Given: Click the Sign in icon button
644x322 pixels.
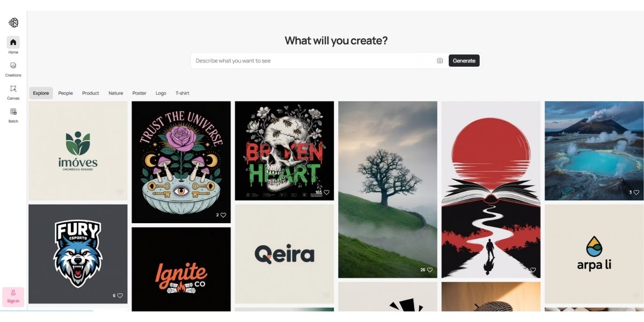Looking at the screenshot, I should click(13, 297).
